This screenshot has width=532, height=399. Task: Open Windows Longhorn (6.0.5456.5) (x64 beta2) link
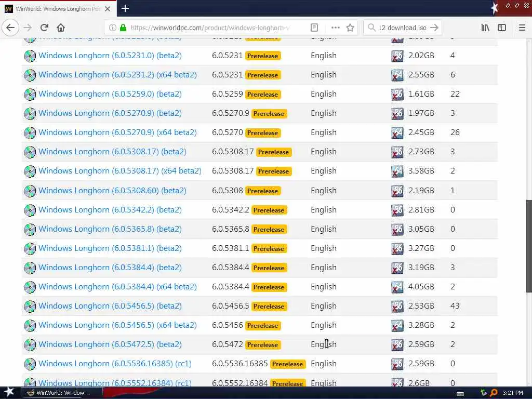[117, 325]
